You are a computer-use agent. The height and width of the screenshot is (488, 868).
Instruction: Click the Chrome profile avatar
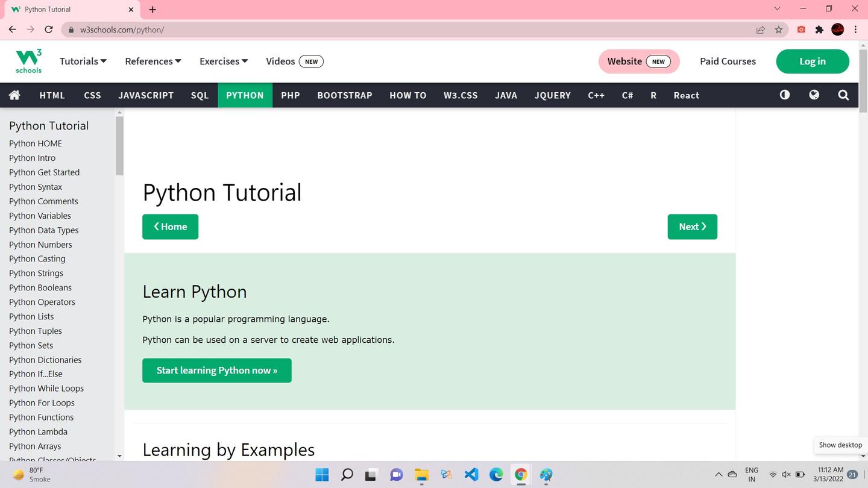(x=838, y=30)
